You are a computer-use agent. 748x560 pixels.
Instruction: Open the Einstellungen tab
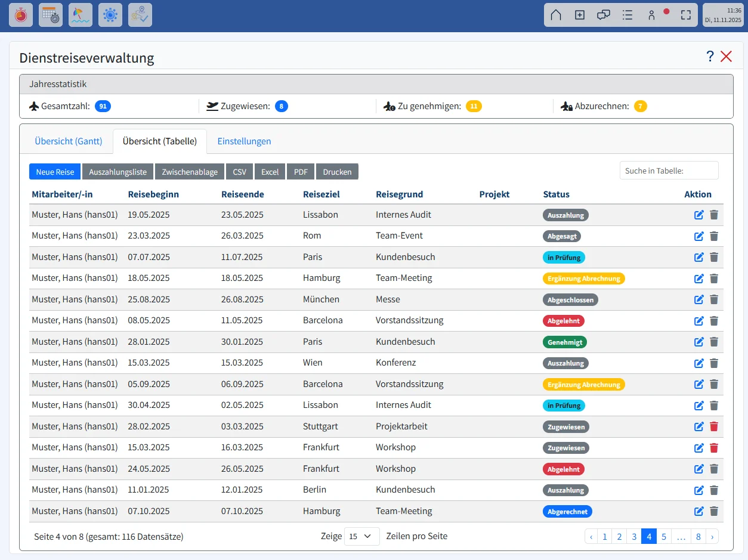(244, 141)
